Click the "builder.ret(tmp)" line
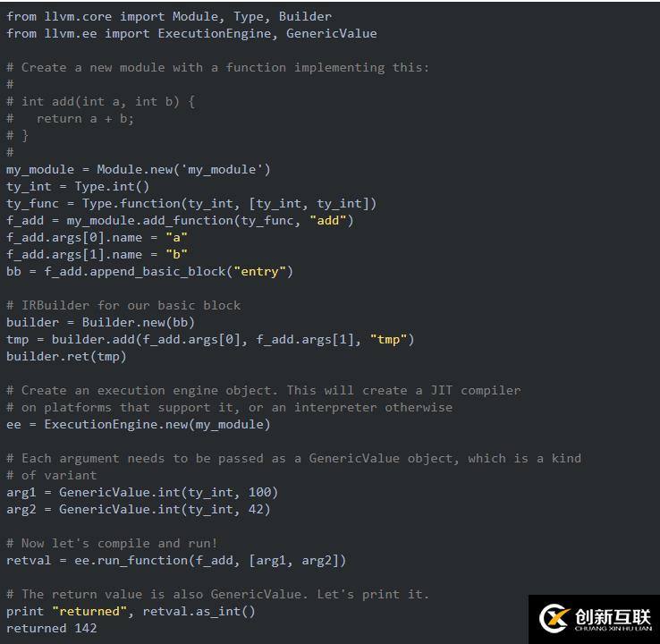660x644 pixels. coord(66,357)
